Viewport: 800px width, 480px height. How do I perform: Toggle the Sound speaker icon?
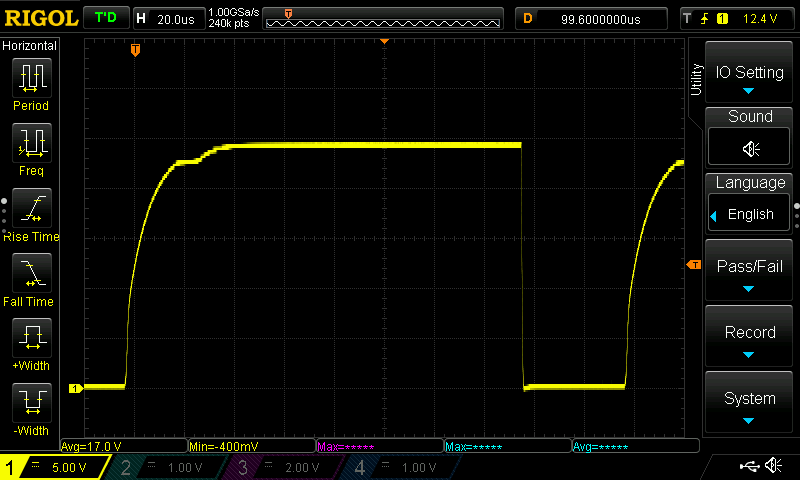[750, 148]
